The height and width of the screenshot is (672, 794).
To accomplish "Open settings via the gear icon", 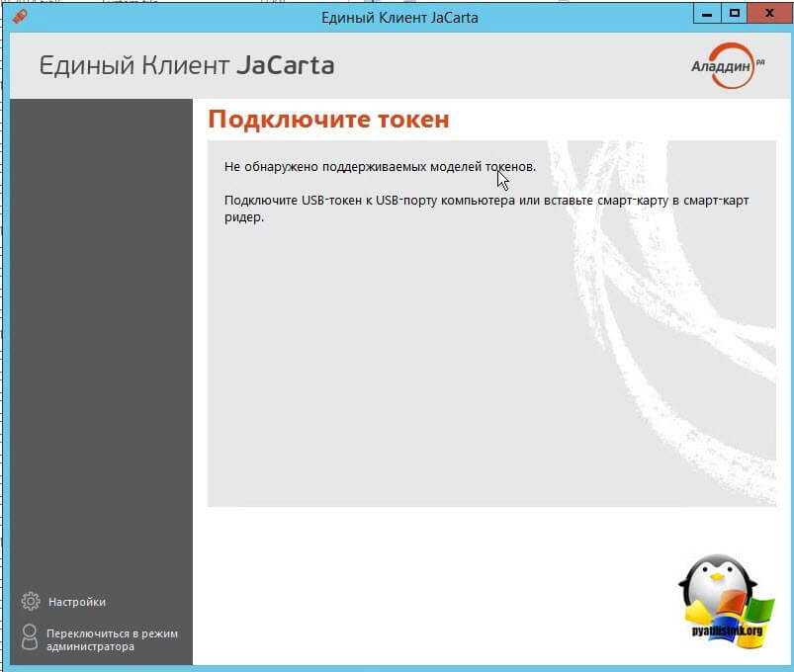I will [x=31, y=601].
